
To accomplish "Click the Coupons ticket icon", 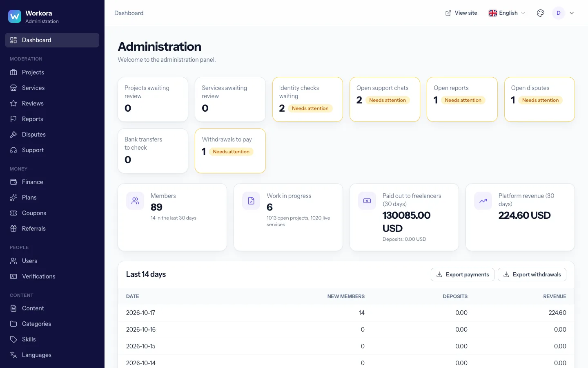I will coord(13,213).
